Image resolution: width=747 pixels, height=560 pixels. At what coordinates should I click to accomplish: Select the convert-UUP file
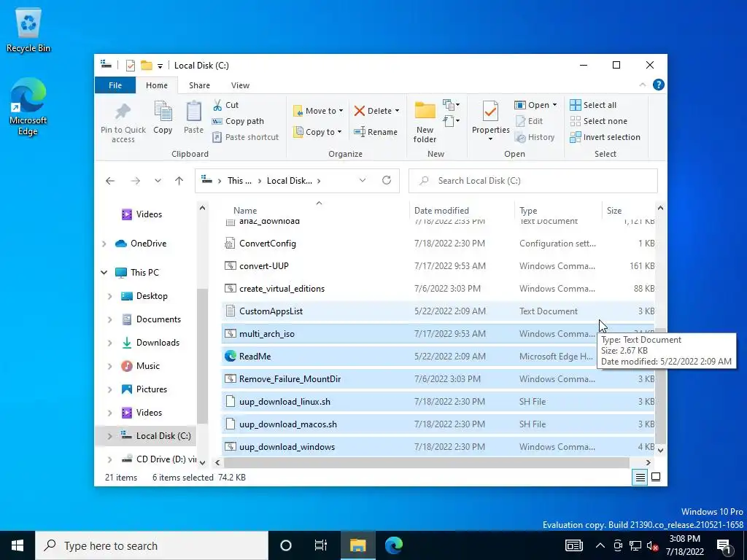pos(438,265)
